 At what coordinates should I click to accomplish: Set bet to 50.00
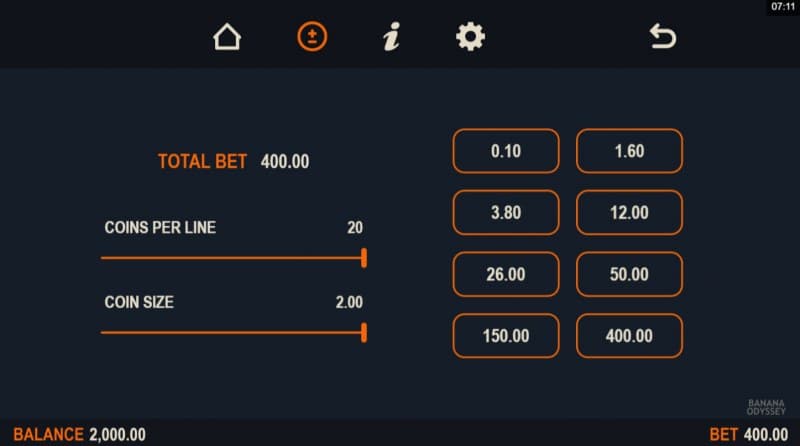[629, 274]
